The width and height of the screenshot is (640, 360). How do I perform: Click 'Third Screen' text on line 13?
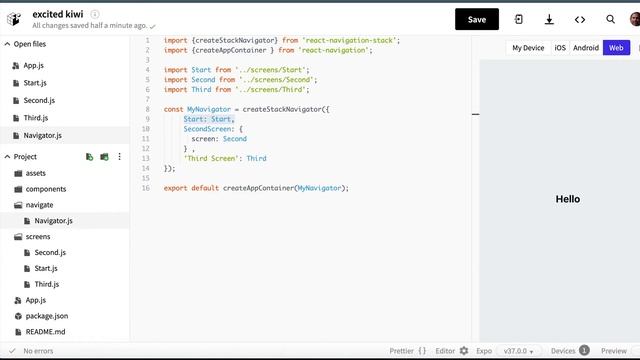point(211,158)
